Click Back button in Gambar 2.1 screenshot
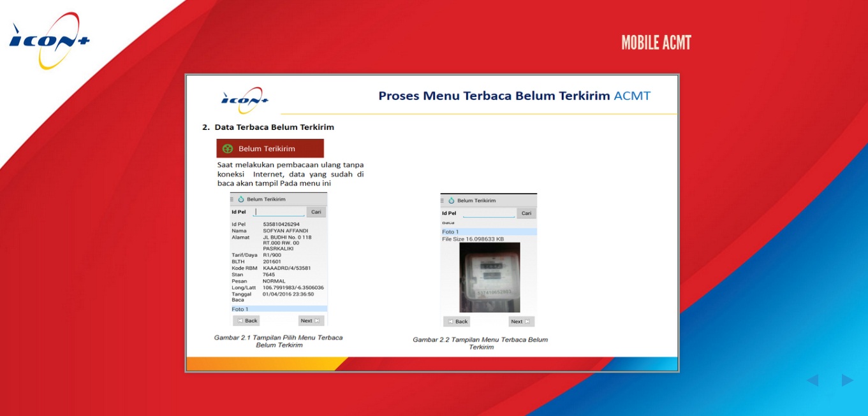This screenshot has height=416, width=868. pyautogui.click(x=246, y=320)
